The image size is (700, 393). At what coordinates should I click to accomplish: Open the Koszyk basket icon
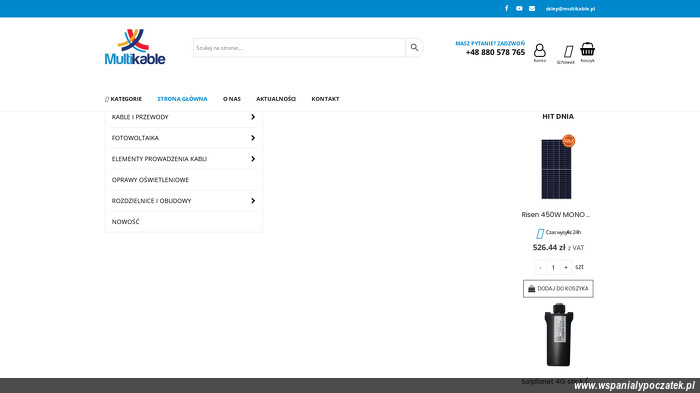pyautogui.click(x=588, y=52)
